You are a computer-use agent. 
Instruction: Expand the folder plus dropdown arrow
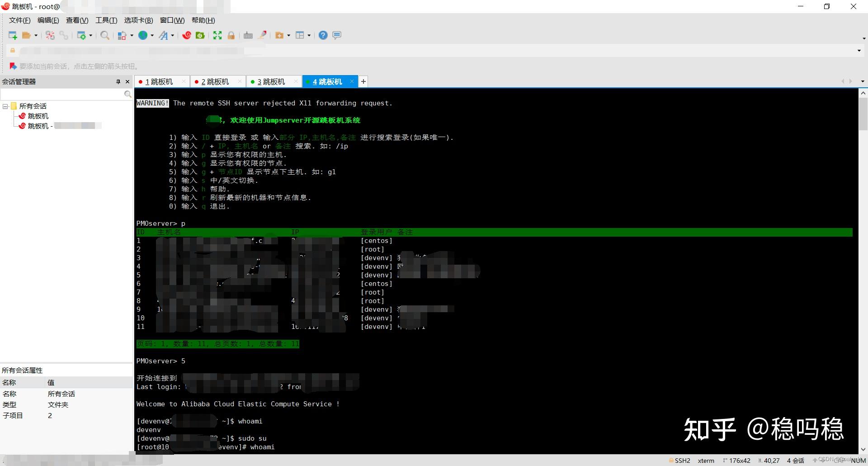point(288,35)
